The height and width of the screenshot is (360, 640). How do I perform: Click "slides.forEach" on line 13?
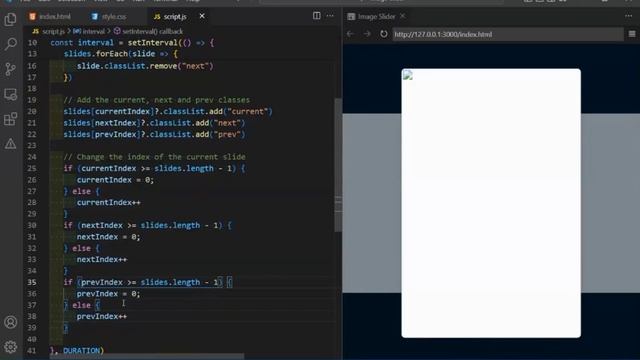click(96, 54)
